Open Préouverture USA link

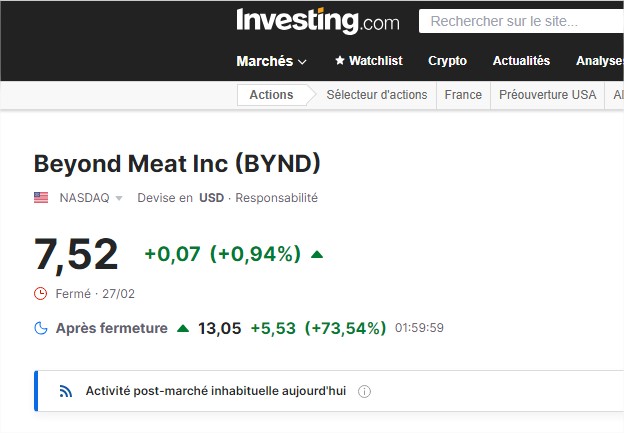pyautogui.click(x=548, y=95)
